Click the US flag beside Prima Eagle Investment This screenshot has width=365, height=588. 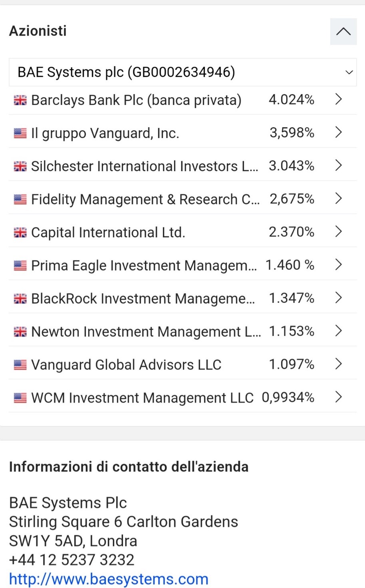coord(20,266)
